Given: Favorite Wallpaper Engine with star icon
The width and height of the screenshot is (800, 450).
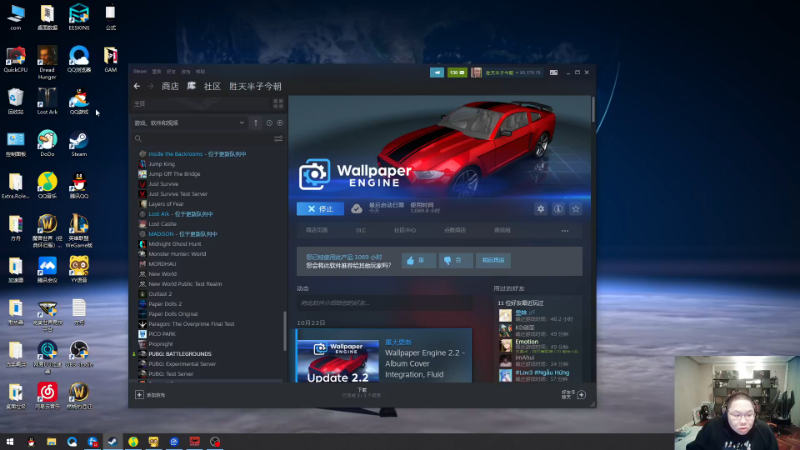Looking at the screenshot, I should (x=576, y=209).
